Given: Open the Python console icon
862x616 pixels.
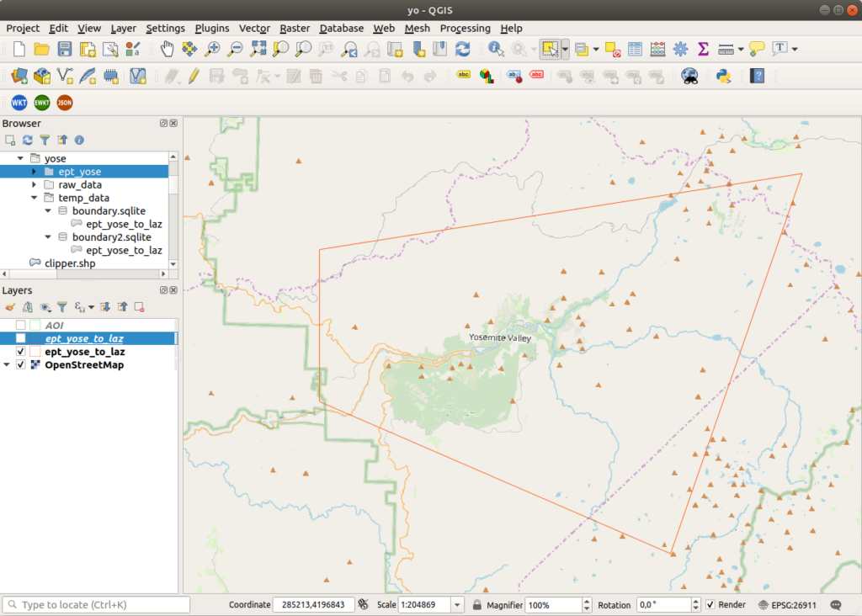Looking at the screenshot, I should click(x=723, y=75).
